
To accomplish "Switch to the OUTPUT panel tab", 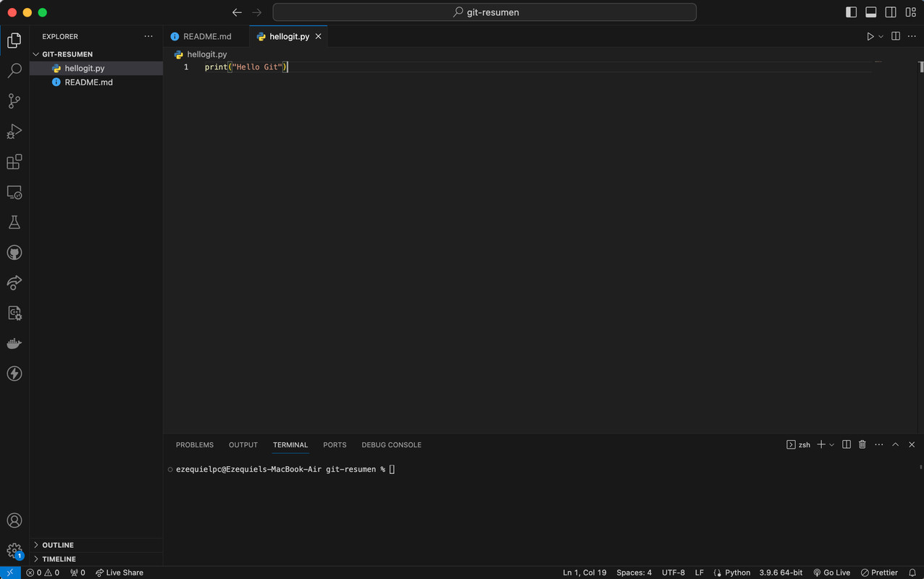I will (243, 445).
